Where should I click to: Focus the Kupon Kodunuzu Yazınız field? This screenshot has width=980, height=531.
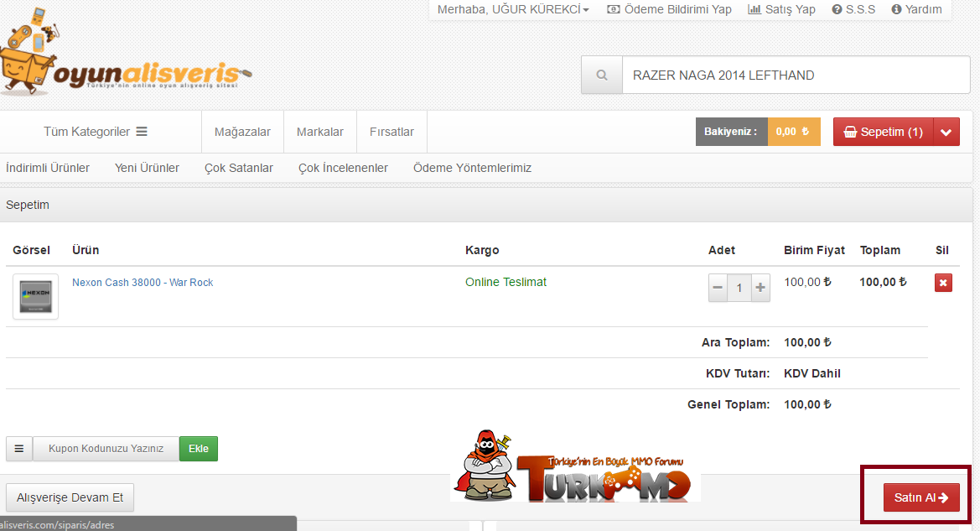tap(106, 449)
